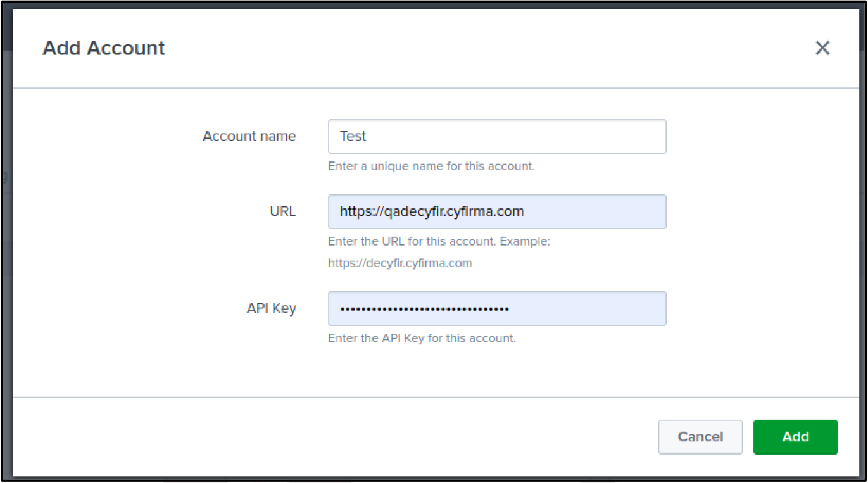Place cursor after "Test" text in field
The height and width of the screenshot is (483, 868).
point(368,136)
